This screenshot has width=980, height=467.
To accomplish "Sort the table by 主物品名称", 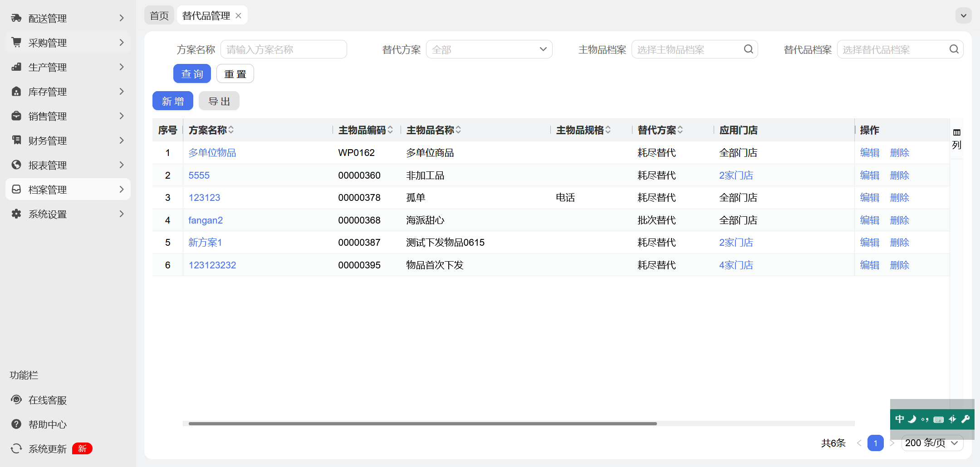I will pos(458,130).
